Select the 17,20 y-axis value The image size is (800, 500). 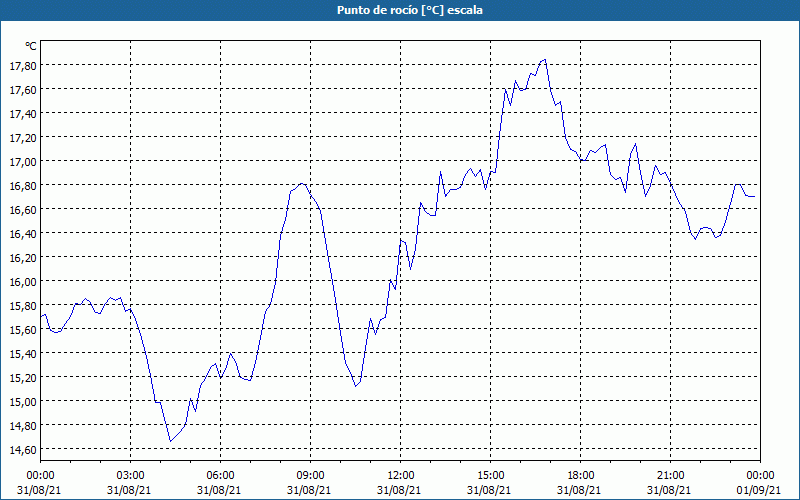click(x=23, y=137)
